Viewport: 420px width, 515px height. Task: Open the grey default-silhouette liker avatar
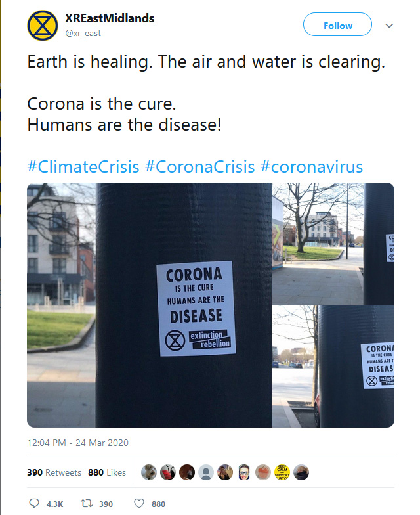(x=206, y=472)
